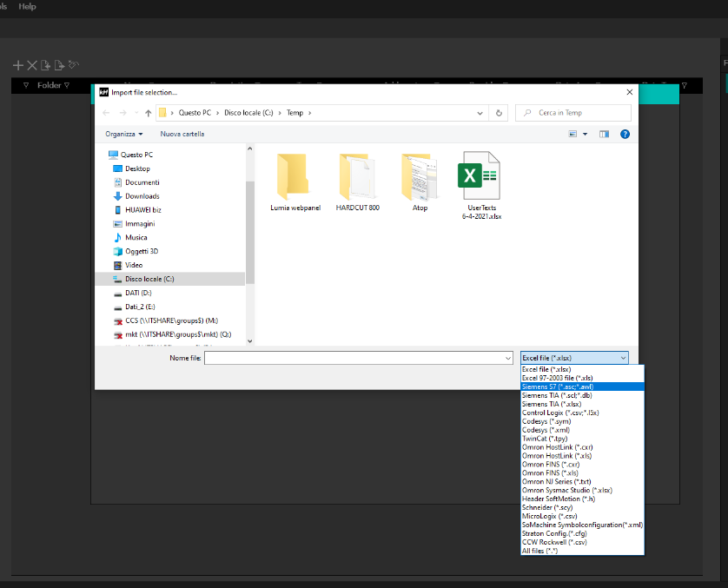Click the delete (X) toolbar icon
728x588 pixels.
[x=32, y=65]
